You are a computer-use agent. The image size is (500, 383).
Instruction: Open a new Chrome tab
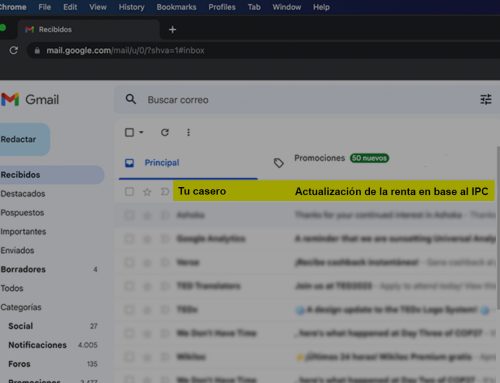tap(172, 30)
